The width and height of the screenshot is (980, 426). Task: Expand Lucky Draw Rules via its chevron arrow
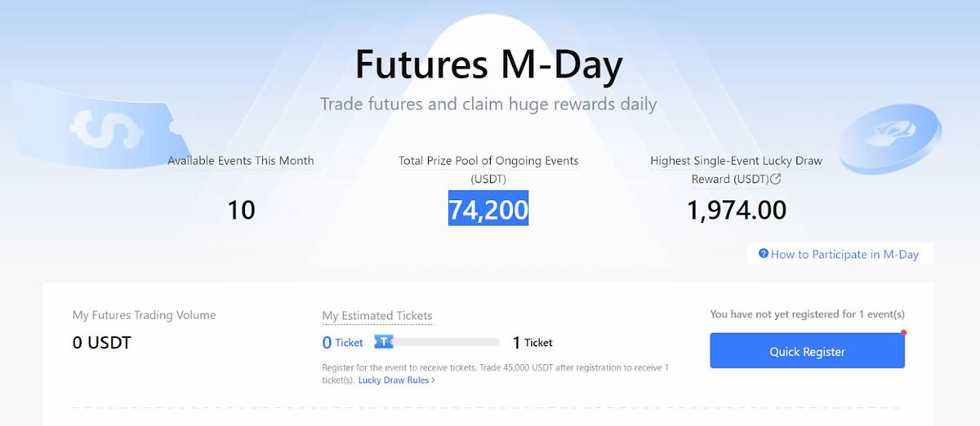(x=433, y=380)
